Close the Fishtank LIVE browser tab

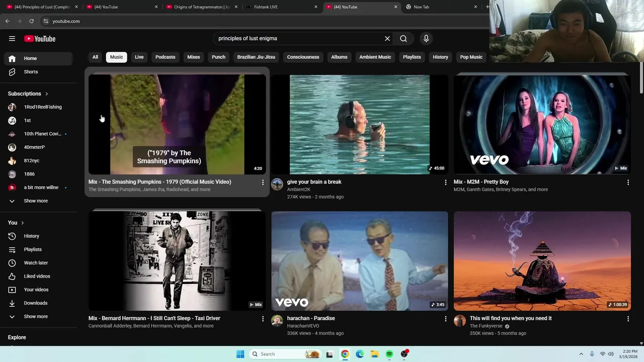coord(316,7)
